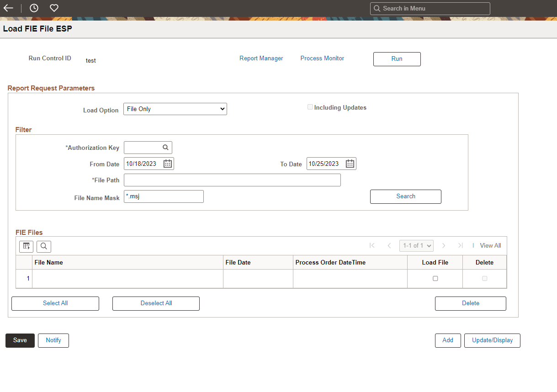
Task: Click the grid personalization icon above FIE Files
Action: click(26, 246)
